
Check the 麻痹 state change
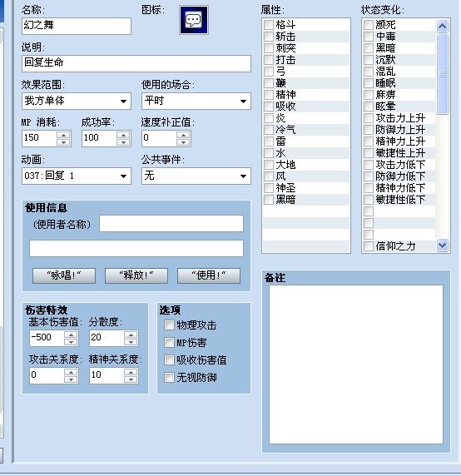[369, 94]
